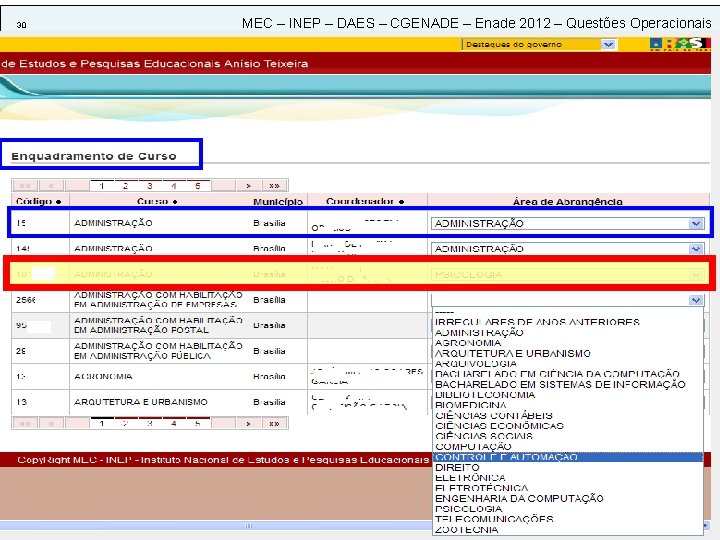Click ARQUITETURA E URBANISMO course cell
The height and width of the screenshot is (540, 720).
141,402
